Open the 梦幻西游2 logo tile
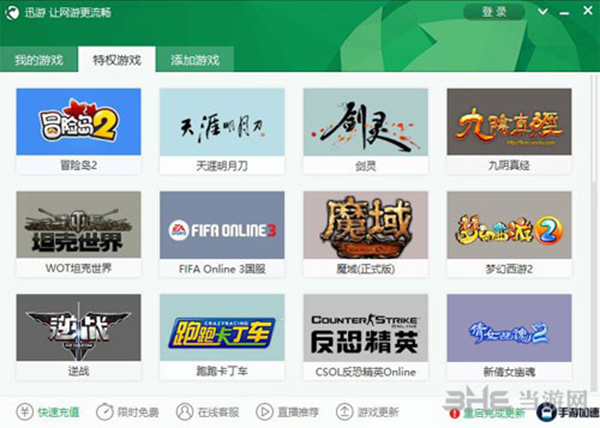This screenshot has height=428, width=600. click(x=509, y=225)
